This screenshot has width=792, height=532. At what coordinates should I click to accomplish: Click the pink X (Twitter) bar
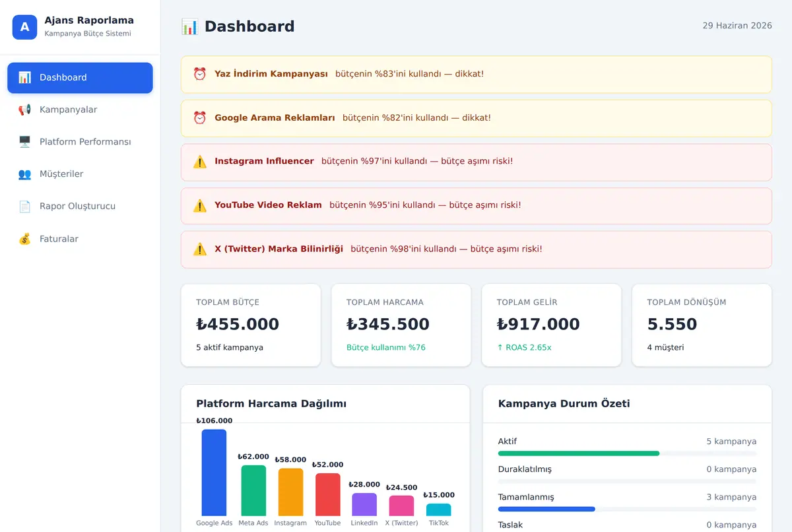(401, 506)
